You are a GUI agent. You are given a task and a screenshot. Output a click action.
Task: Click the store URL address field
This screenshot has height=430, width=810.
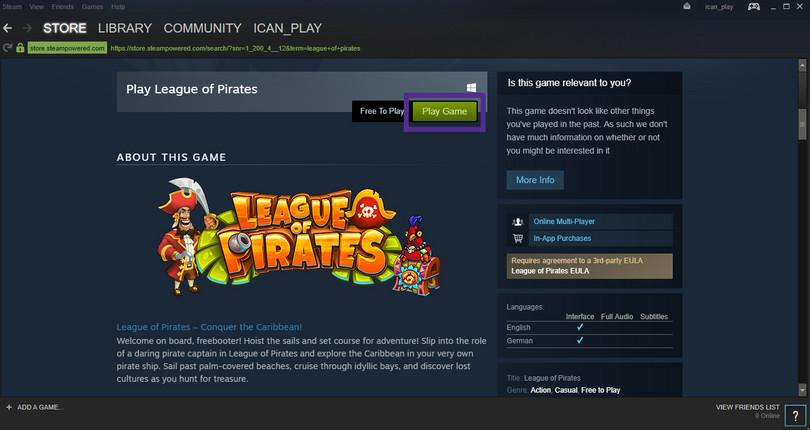(x=236, y=48)
